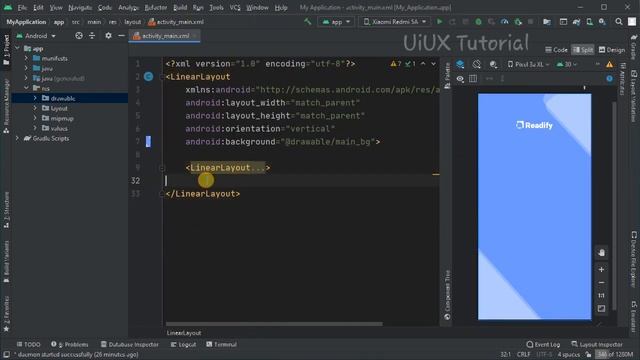Toggle view options eye icon in design toolbar
The height and width of the screenshot is (360, 640).
click(460, 78)
